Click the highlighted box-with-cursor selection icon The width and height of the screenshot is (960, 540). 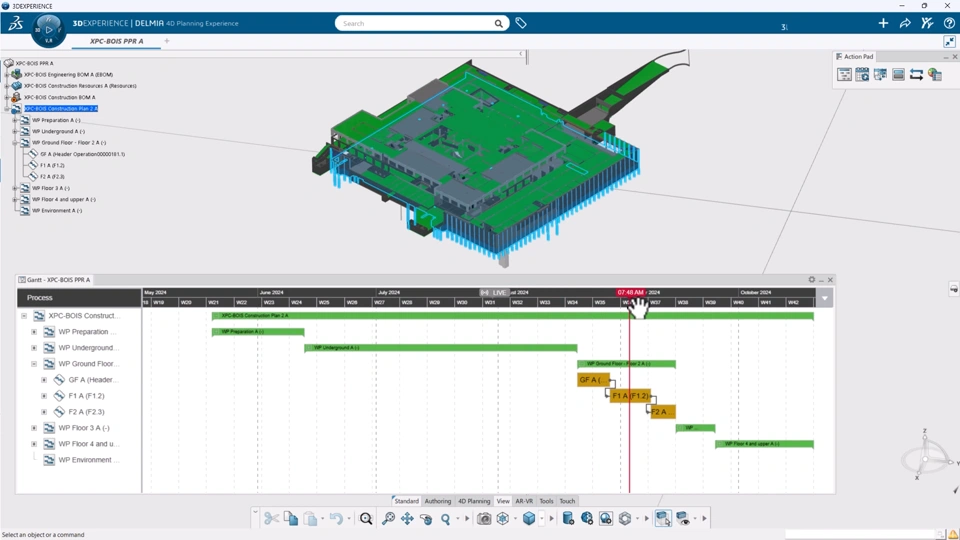pyautogui.click(x=662, y=519)
